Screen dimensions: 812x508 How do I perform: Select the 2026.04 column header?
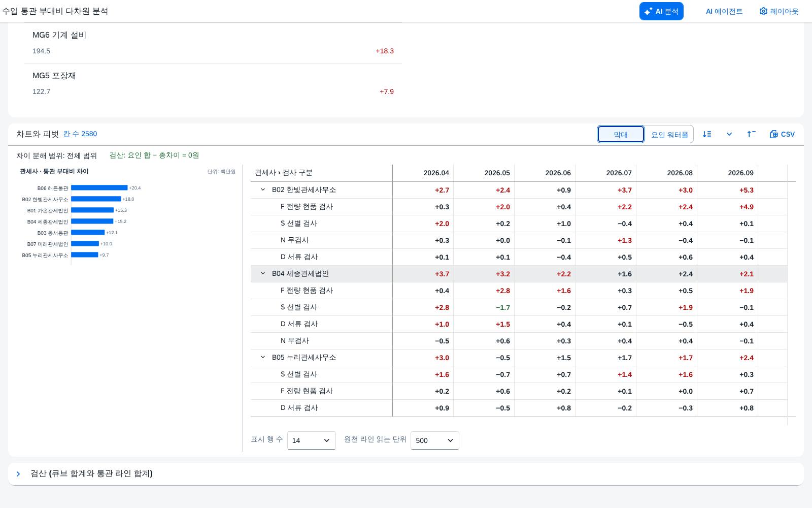click(x=423, y=173)
